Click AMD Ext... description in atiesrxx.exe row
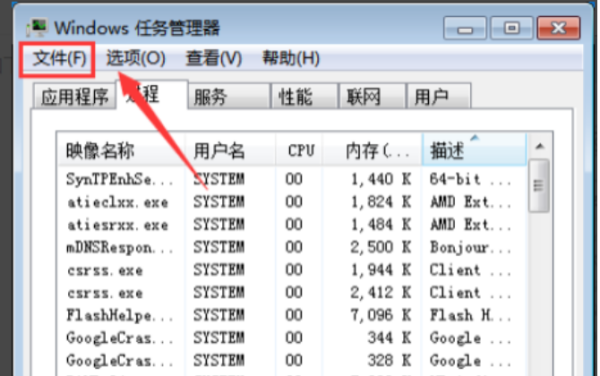 click(470, 225)
